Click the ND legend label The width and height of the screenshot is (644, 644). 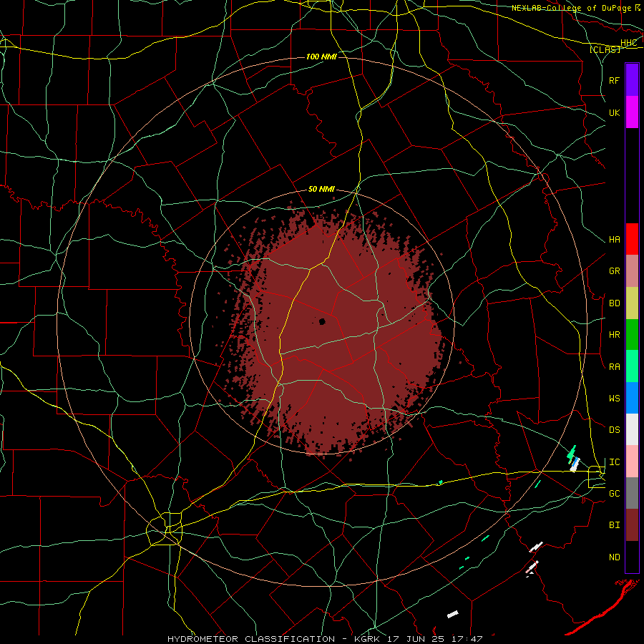[615, 557]
